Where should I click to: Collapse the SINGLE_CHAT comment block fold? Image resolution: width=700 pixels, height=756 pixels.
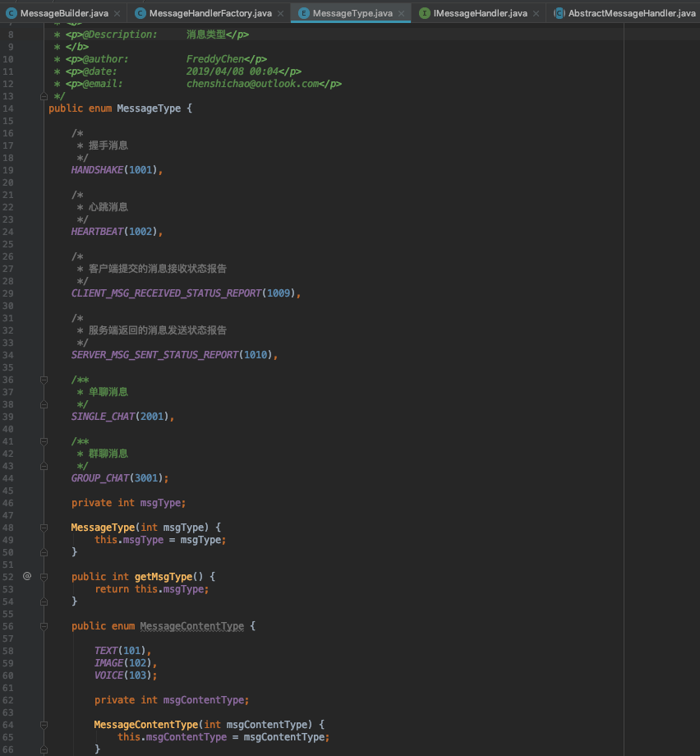pos(45,380)
